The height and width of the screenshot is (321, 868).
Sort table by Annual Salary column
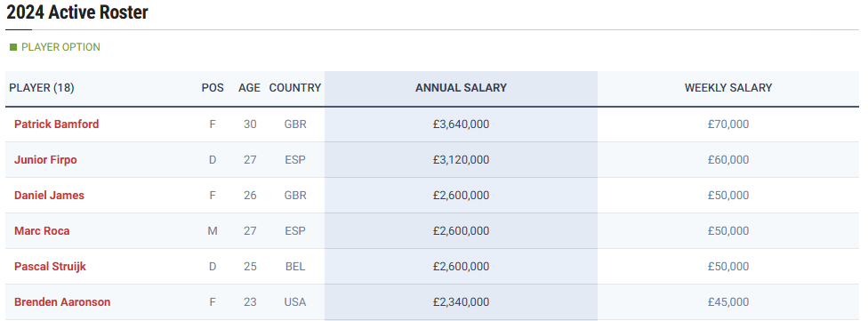(x=461, y=88)
